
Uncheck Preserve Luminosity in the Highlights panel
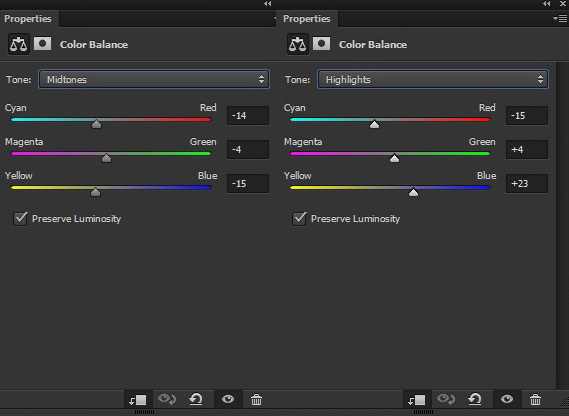tap(299, 219)
